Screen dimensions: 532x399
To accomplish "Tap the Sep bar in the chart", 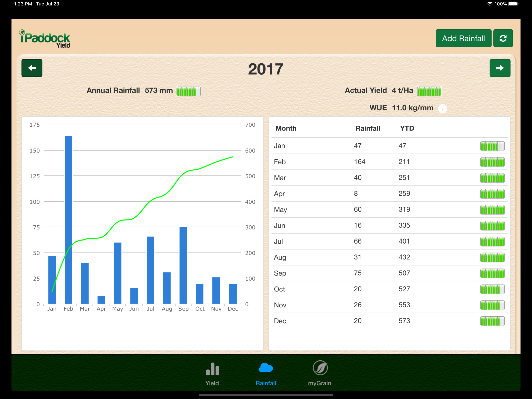I will click(183, 265).
